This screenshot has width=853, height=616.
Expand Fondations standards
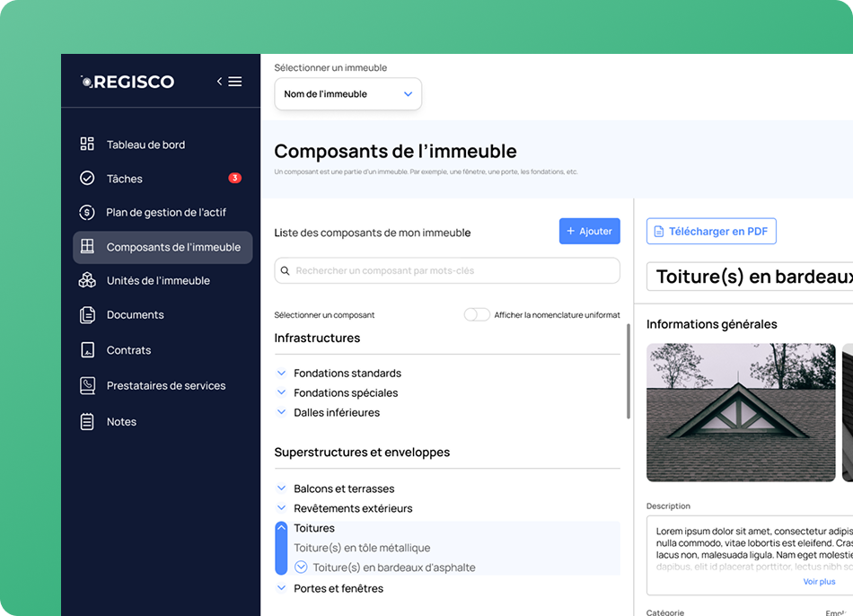tap(281, 373)
